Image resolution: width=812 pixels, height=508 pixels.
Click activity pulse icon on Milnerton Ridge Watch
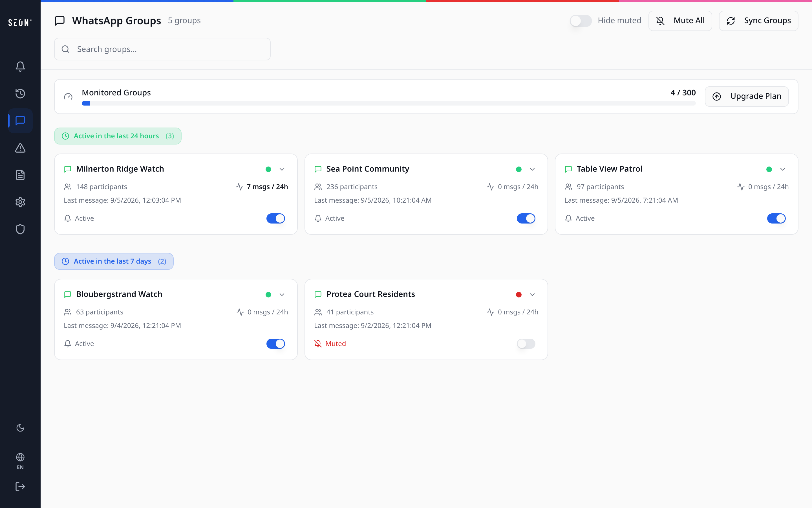pos(240,187)
